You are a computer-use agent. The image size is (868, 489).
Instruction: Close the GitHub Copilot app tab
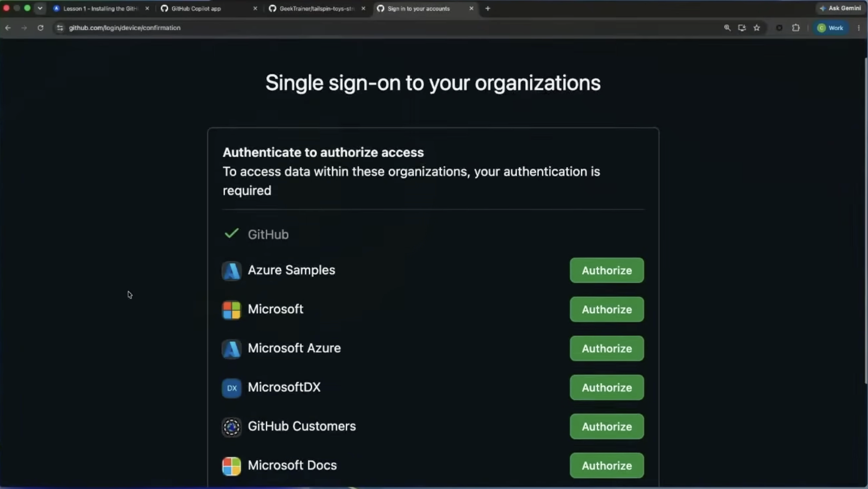(x=255, y=9)
